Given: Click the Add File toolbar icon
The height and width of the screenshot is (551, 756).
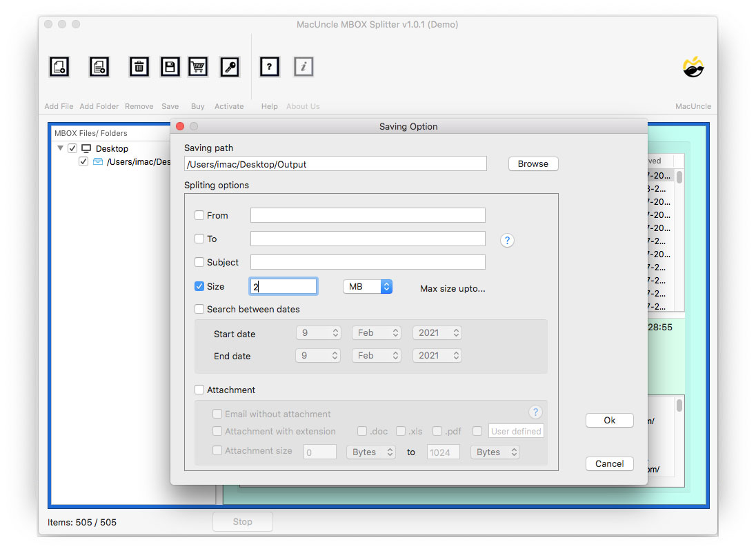Looking at the screenshot, I should 59,66.
